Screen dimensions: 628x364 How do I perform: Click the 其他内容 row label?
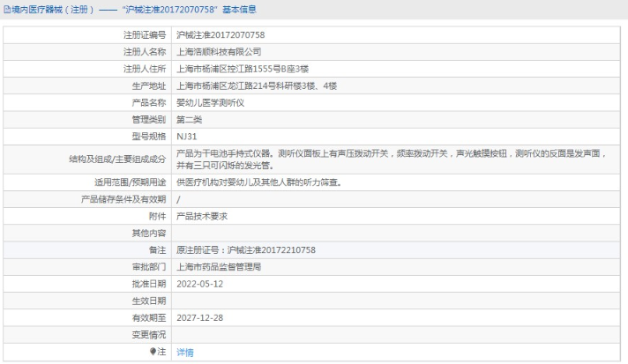[149, 234]
